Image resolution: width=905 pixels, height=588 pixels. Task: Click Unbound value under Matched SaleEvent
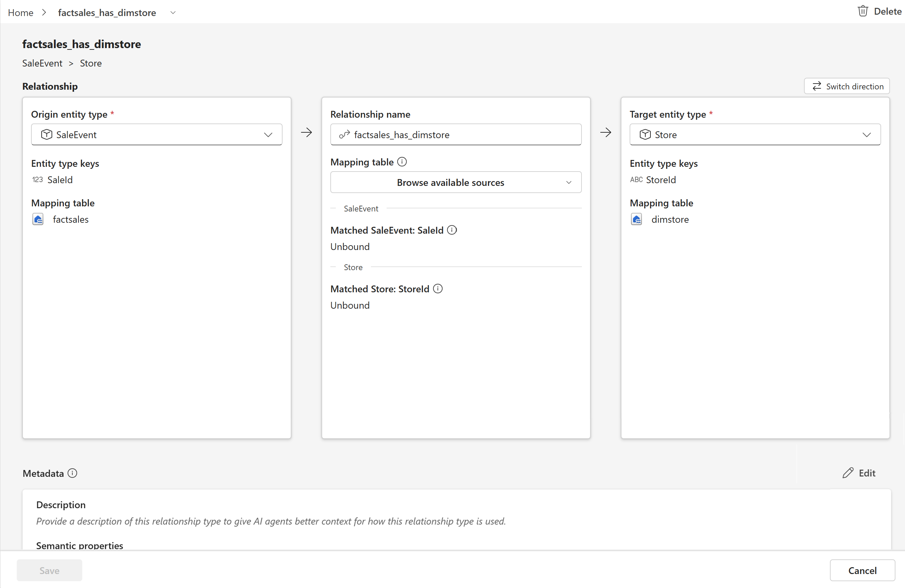350,247
